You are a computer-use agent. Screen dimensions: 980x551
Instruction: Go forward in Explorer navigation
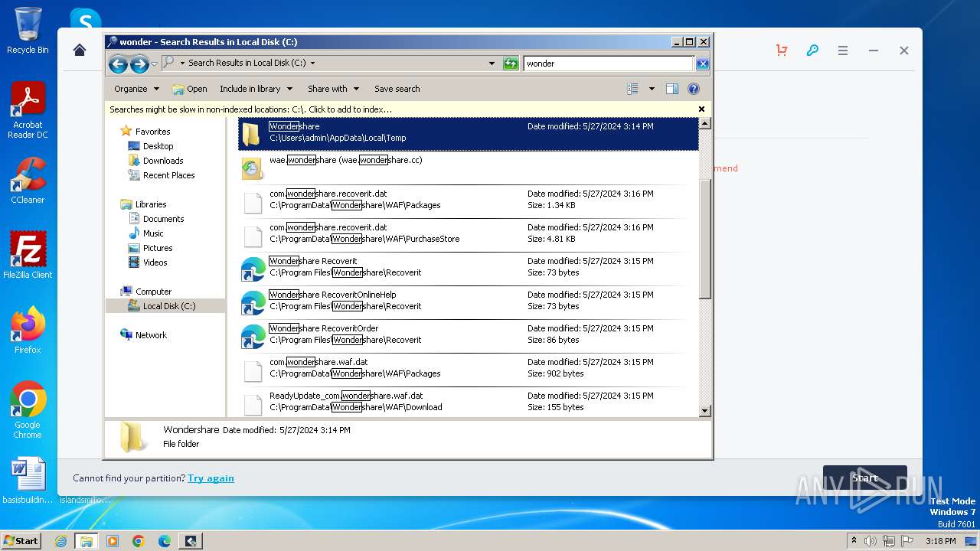[139, 64]
